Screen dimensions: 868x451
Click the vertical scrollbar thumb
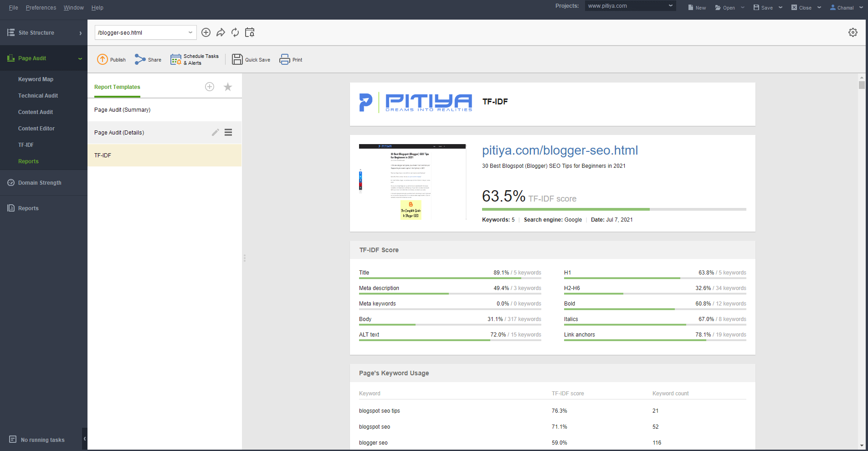[862, 85]
